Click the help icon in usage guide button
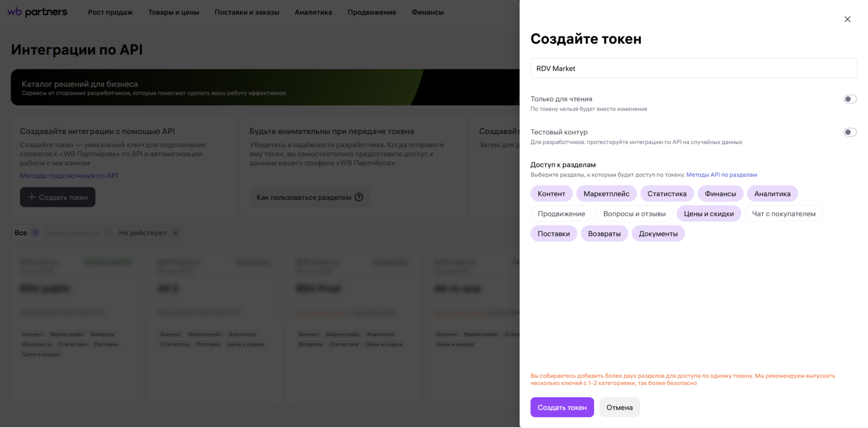The image size is (868, 428). coord(359,197)
